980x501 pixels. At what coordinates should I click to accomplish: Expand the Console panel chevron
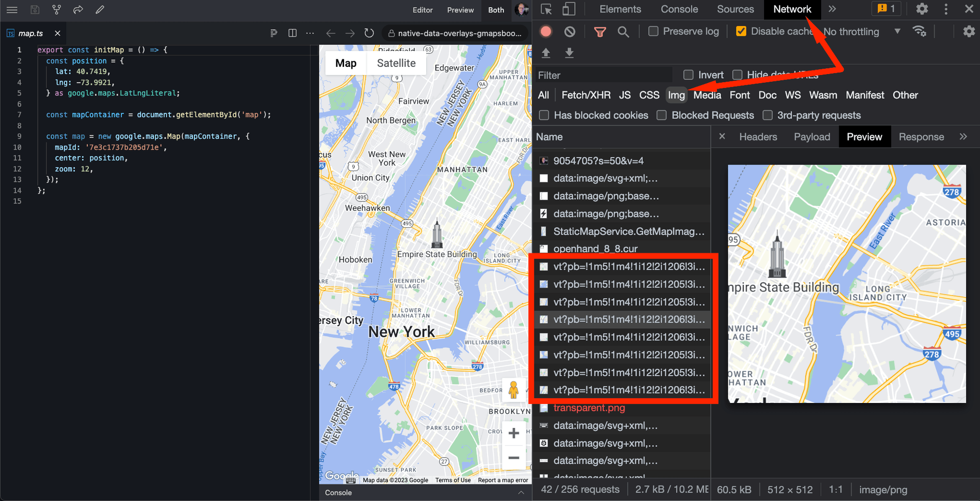pyautogui.click(x=521, y=492)
